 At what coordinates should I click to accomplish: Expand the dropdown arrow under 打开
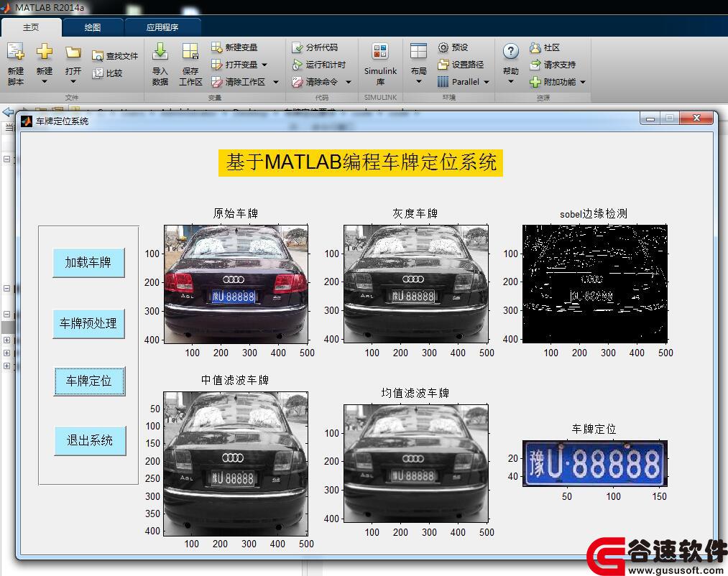pyautogui.click(x=73, y=82)
